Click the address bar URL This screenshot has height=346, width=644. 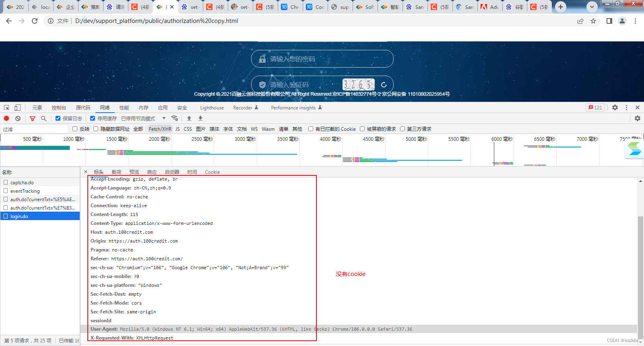(x=157, y=21)
